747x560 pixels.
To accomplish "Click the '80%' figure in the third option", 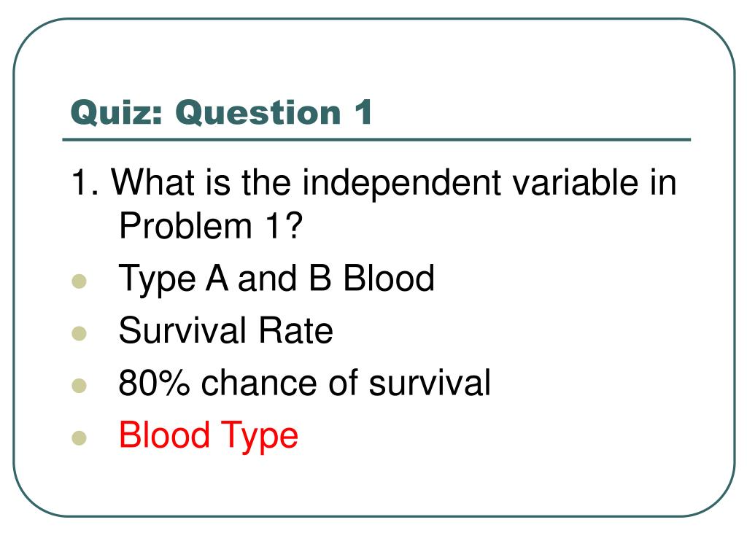I will (154, 382).
